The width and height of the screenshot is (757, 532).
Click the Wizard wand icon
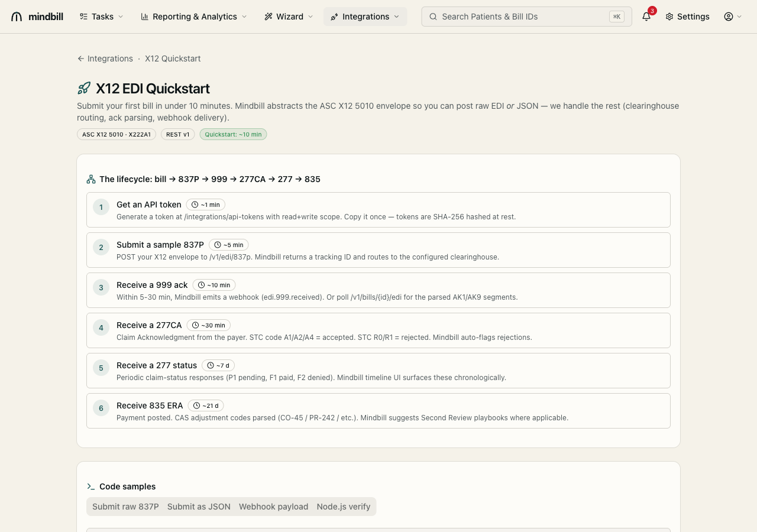click(268, 17)
